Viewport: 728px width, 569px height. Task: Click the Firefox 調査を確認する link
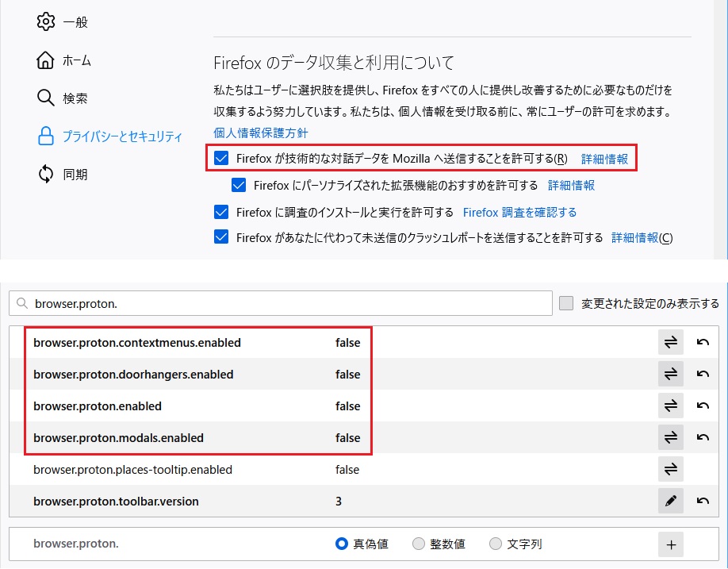pyautogui.click(x=519, y=212)
